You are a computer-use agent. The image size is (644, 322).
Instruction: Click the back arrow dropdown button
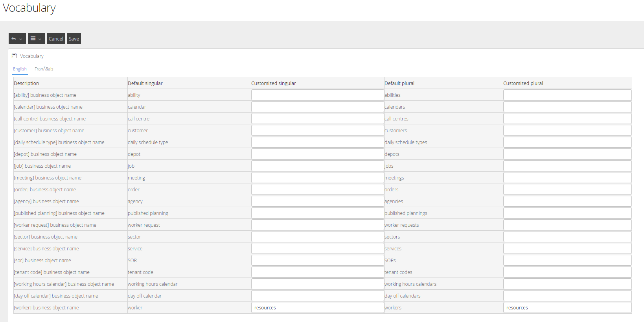[x=17, y=39]
